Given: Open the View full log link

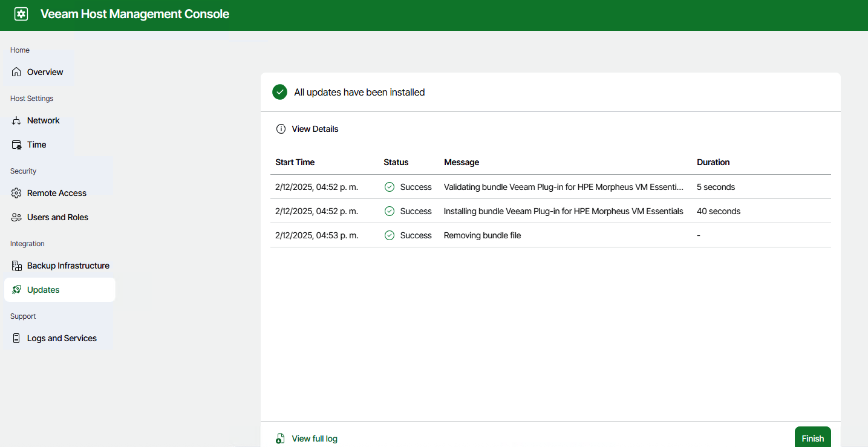Looking at the screenshot, I should pyautogui.click(x=315, y=439).
